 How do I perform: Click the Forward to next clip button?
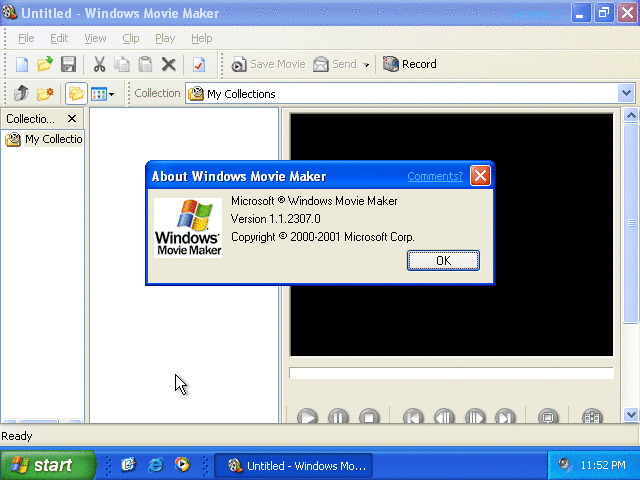click(505, 416)
